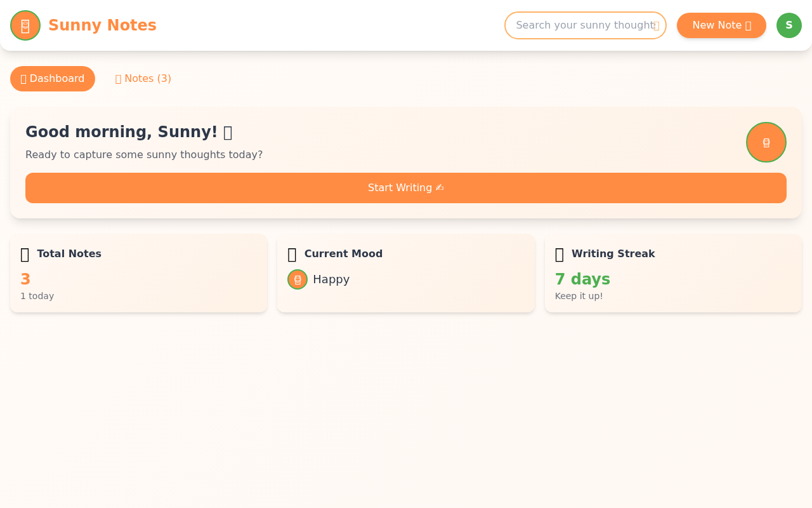Click the Current Mood card icon

click(x=292, y=254)
